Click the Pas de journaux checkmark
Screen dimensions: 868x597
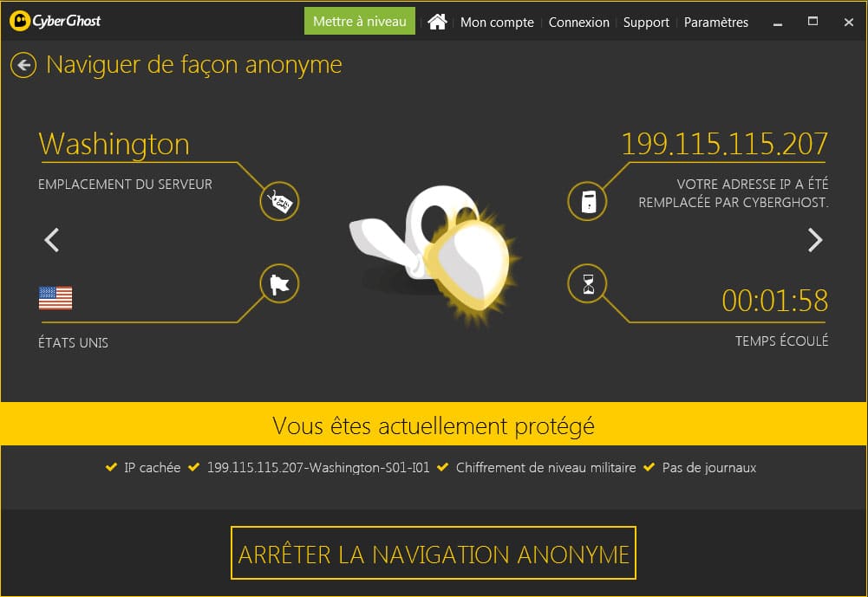tap(649, 467)
